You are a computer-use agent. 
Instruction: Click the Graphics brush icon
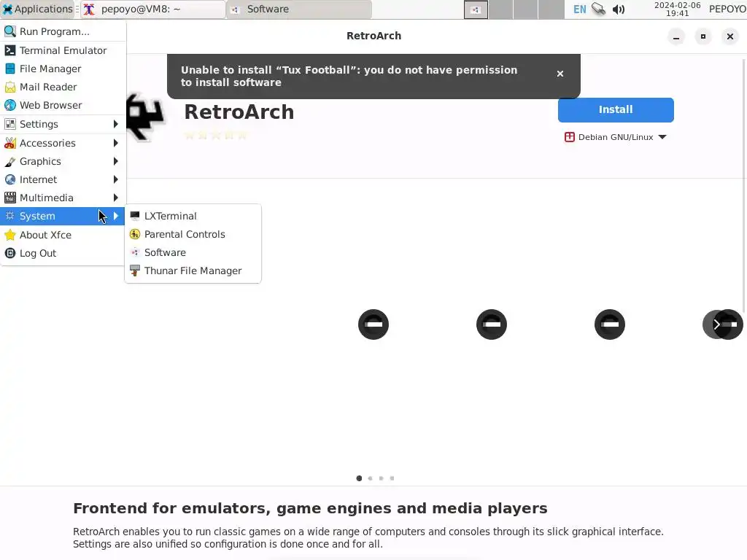[10, 161]
